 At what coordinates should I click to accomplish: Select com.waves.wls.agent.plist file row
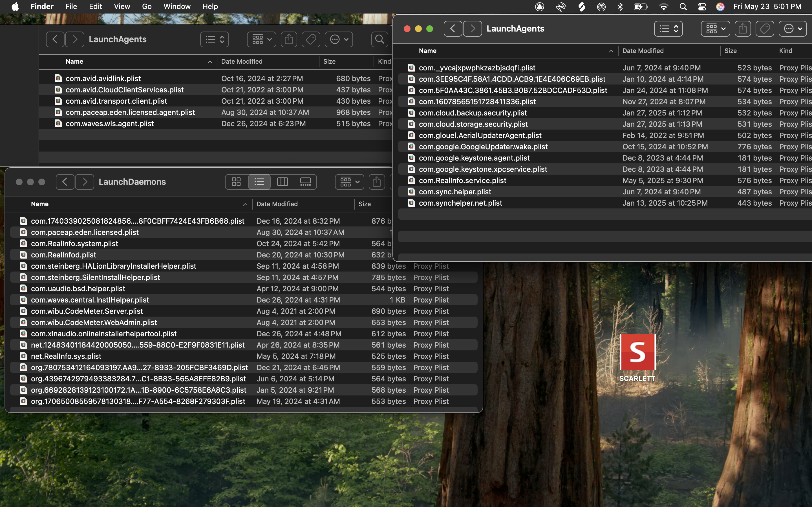109,124
